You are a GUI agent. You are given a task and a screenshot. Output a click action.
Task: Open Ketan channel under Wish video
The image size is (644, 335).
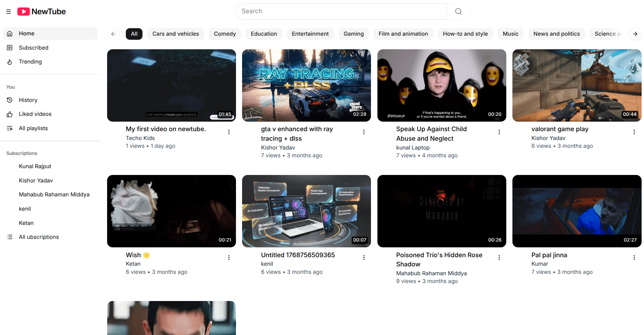point(133,264)
